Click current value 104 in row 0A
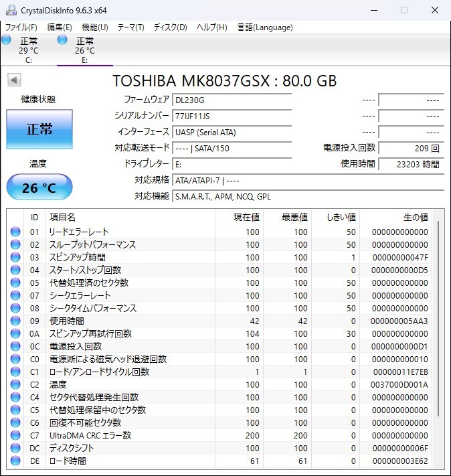Image resolution: width=451 pixels, height=476 pixels. coord(252,333)
